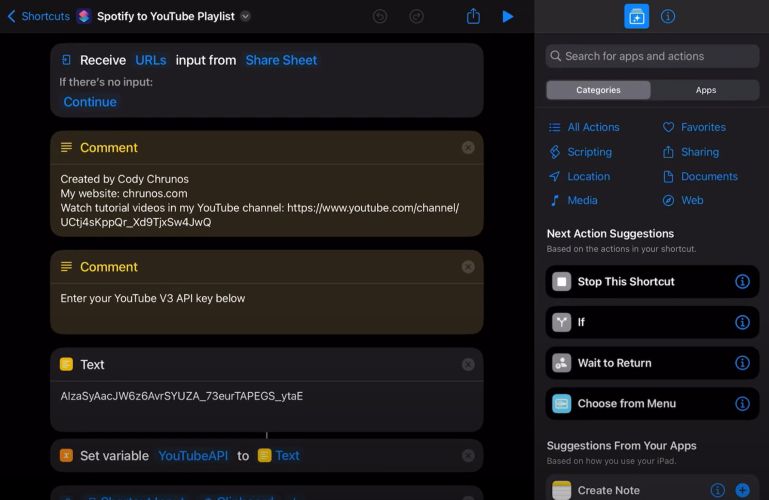This screenshot has width=769, height=500.
Task: Tap the share icon in the toolbar
Action: point(473,16)
